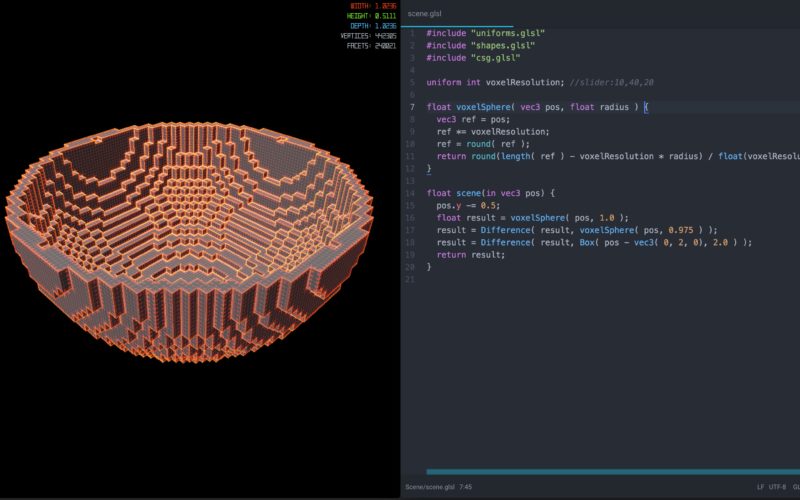Place cursor on #include "csg.glsl" line
Viewport: 800px width, 500px height.
[473, 58]
